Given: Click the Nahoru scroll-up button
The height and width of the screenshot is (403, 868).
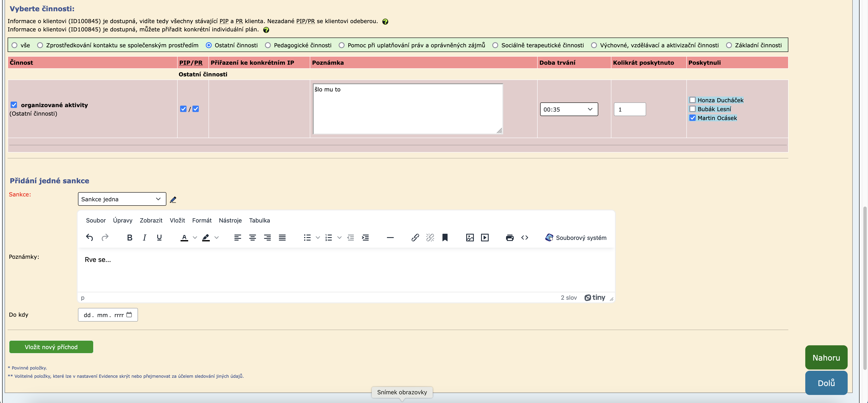Looking at the screenshot, I should [x=826, y=357].
